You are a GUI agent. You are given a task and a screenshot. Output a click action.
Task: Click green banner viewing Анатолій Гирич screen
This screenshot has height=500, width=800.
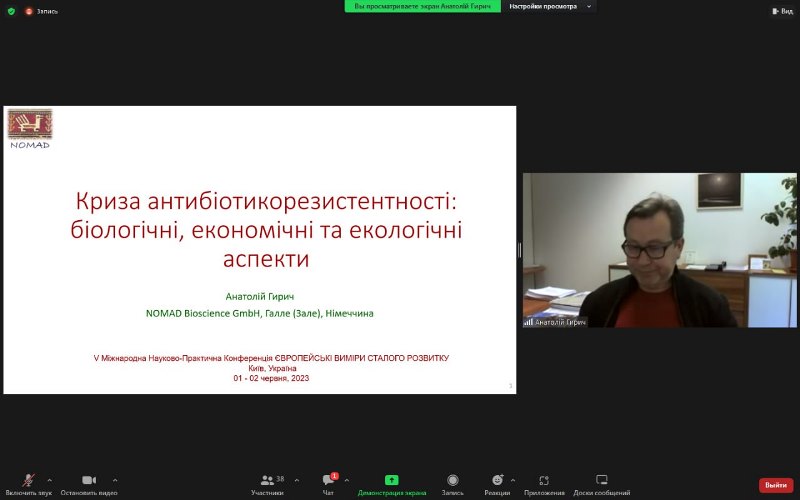[x=422, y=7]
